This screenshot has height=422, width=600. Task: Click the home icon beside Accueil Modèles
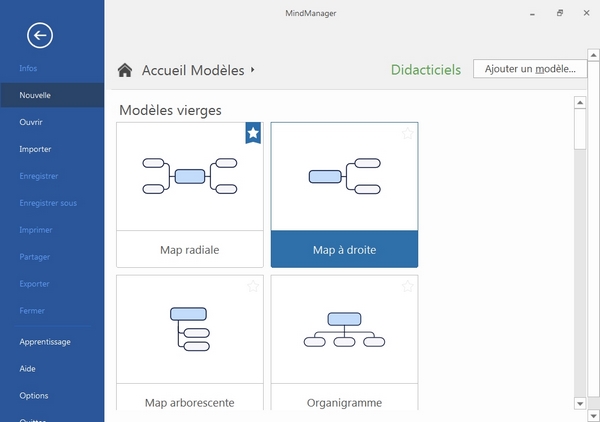[x=125, y=70]
